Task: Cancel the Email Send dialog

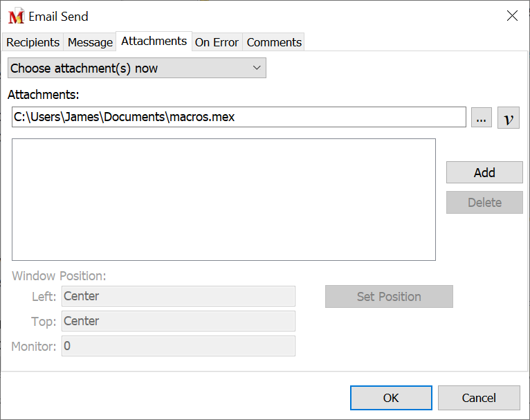Action: [x=479, y=398]
